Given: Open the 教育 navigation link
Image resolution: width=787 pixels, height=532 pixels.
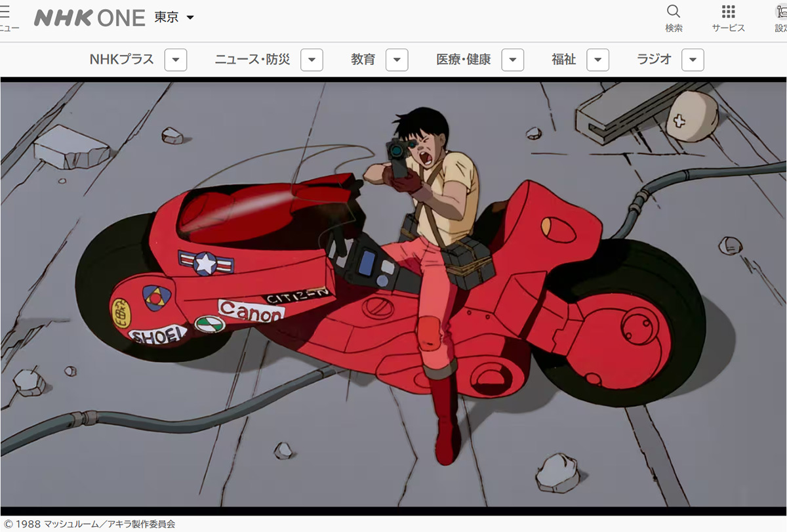Looking at the screenshot, I should tap(363, 60).
